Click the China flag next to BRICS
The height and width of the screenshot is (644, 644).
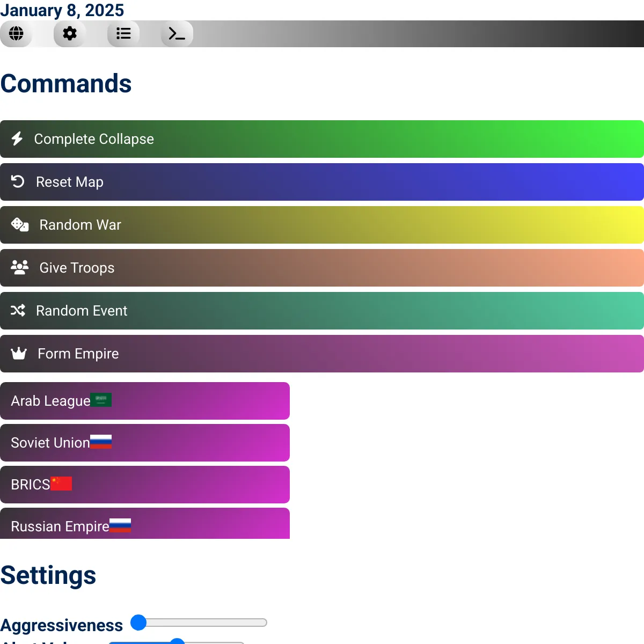[61, 484]
